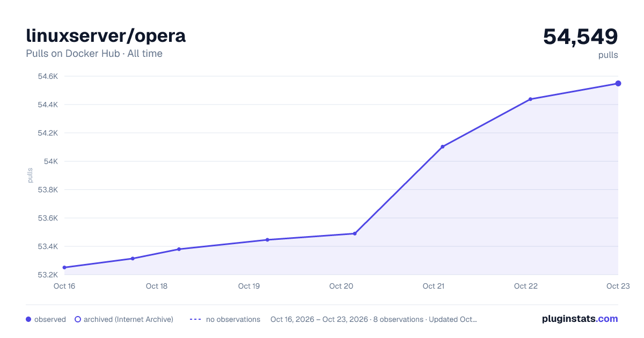The width and height of the screenshot is (644, 338).
Task: Click the archived (Internet Archive) legend circle
Action: coord(78,319)
